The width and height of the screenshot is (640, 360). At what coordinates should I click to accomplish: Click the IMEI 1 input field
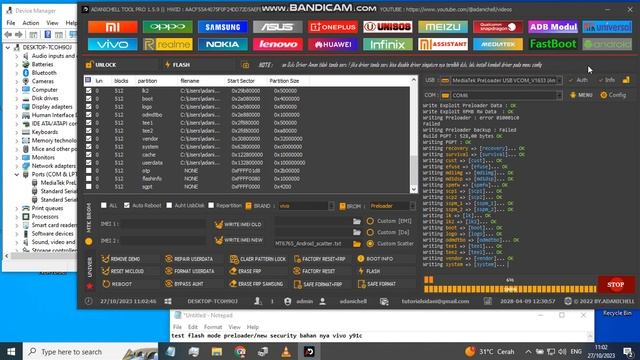click(x=163, y=224)
